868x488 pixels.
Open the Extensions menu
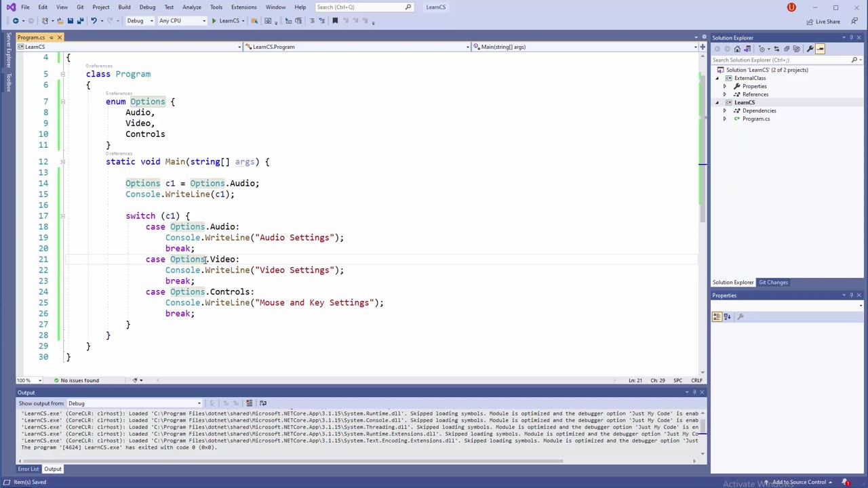(x=243, y=7)
